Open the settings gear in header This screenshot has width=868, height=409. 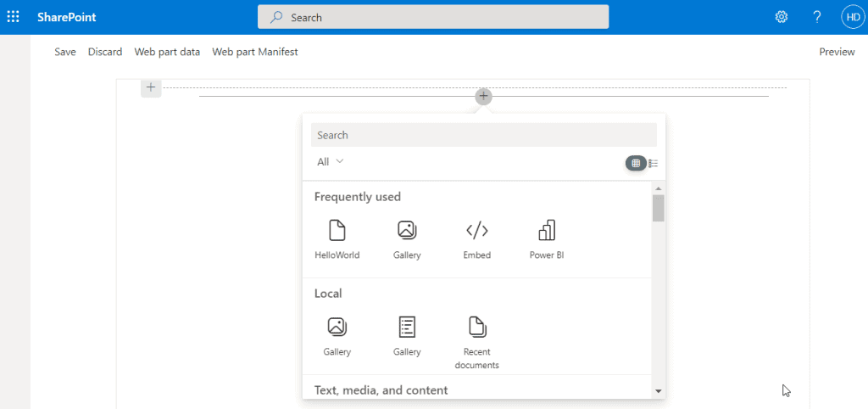click(781, 17)
